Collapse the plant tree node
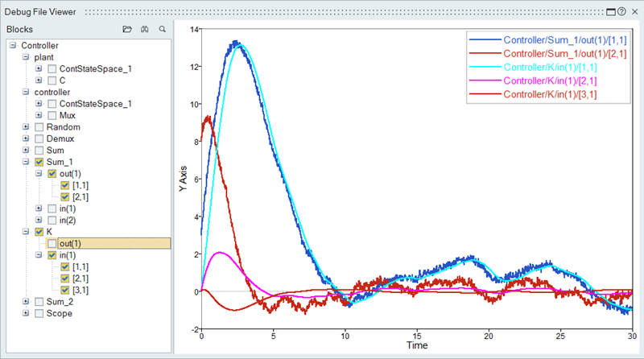Viewport: 644px width, 359px height. (x=27, y=57)
